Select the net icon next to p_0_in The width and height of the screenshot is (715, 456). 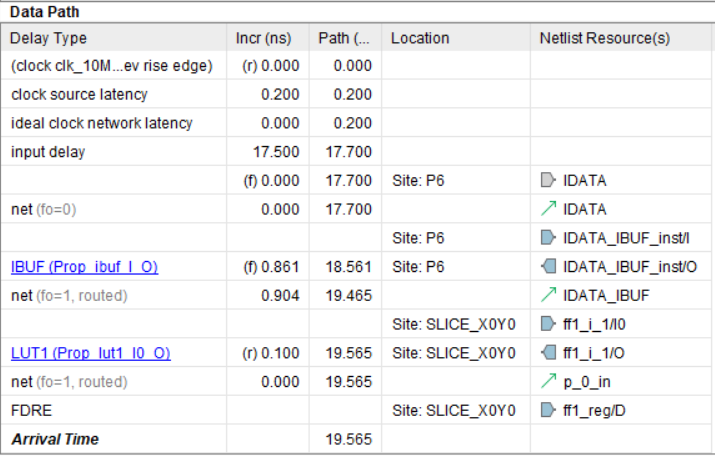click(547, 382)
